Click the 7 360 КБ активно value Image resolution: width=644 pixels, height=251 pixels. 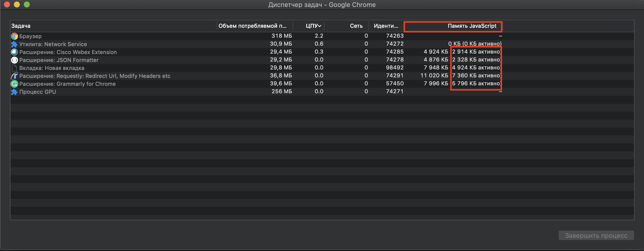pos(476,76)
